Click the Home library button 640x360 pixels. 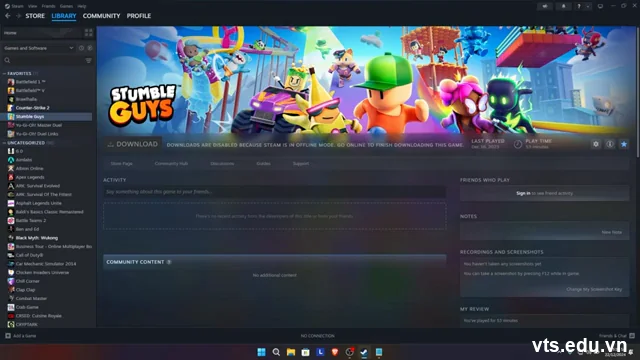click(42, 33)
